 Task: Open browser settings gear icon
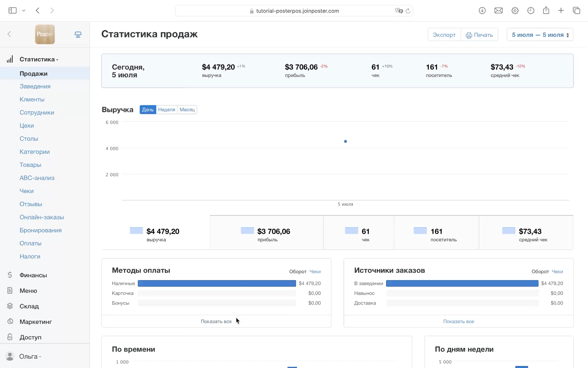[515, 11]
